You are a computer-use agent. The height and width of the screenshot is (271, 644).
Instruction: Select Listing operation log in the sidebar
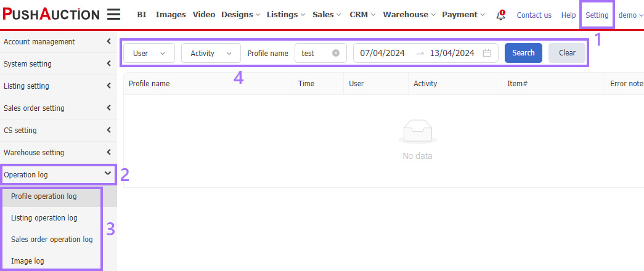pos(44,218)
